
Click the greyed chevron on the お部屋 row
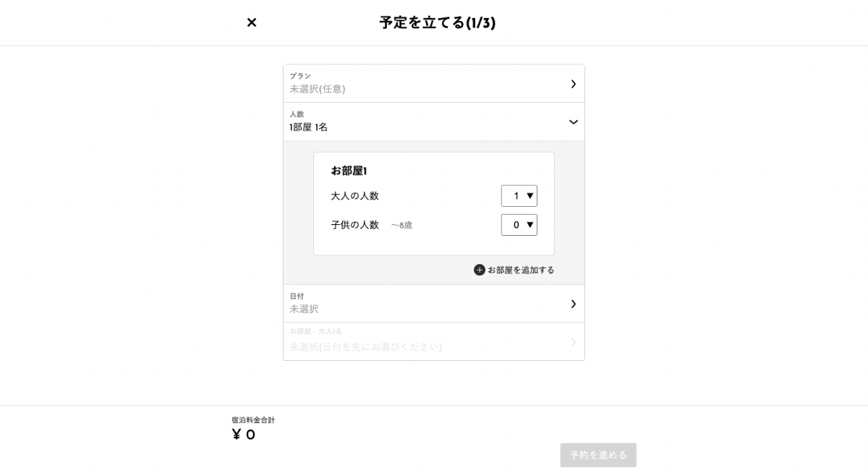coord(573,341)
